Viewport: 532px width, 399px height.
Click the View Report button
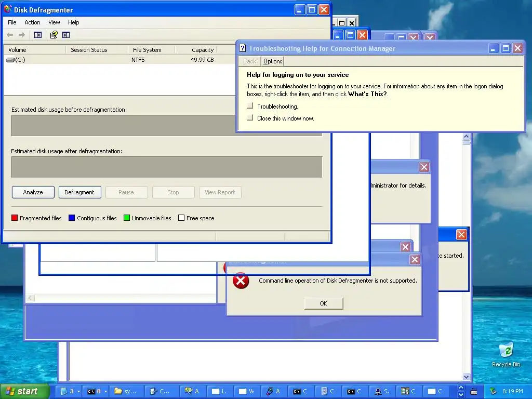click(220, 192)
